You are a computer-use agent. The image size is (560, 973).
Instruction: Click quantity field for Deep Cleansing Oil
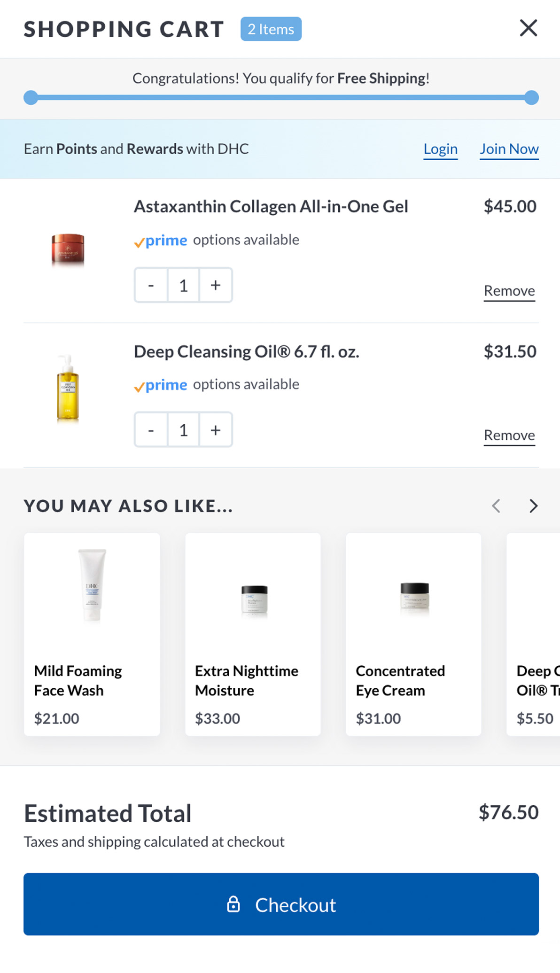[x=183, y=430]
